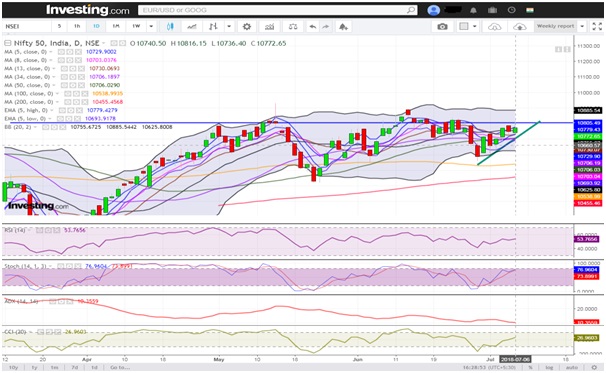Open the indicators line-chart icon
Image resolution: width=606 pixels, height=373 pixels.
pyautogui.click(x=192, y=26)
